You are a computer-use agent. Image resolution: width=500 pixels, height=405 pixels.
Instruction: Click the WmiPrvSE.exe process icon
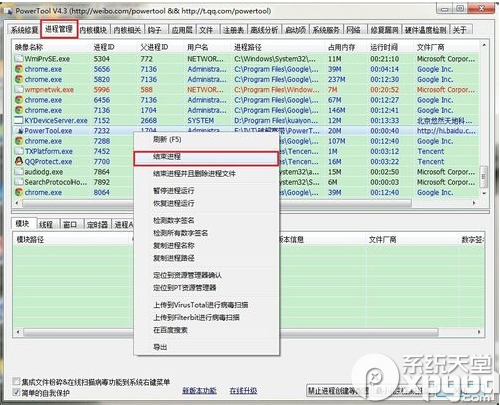point(19,59)
